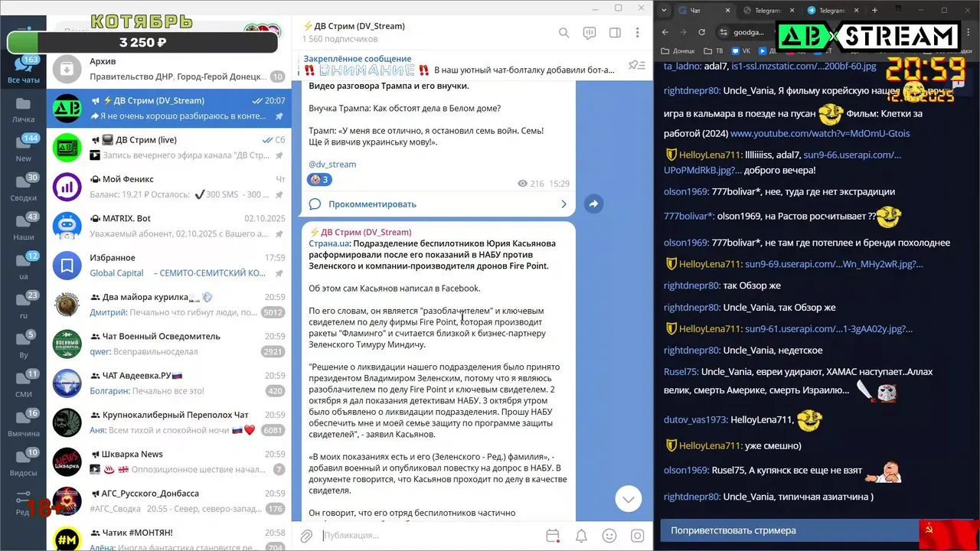Open the browser three-dot menu
The height and width of the screenshot is (551, 980).
click(x=969, y=32)
